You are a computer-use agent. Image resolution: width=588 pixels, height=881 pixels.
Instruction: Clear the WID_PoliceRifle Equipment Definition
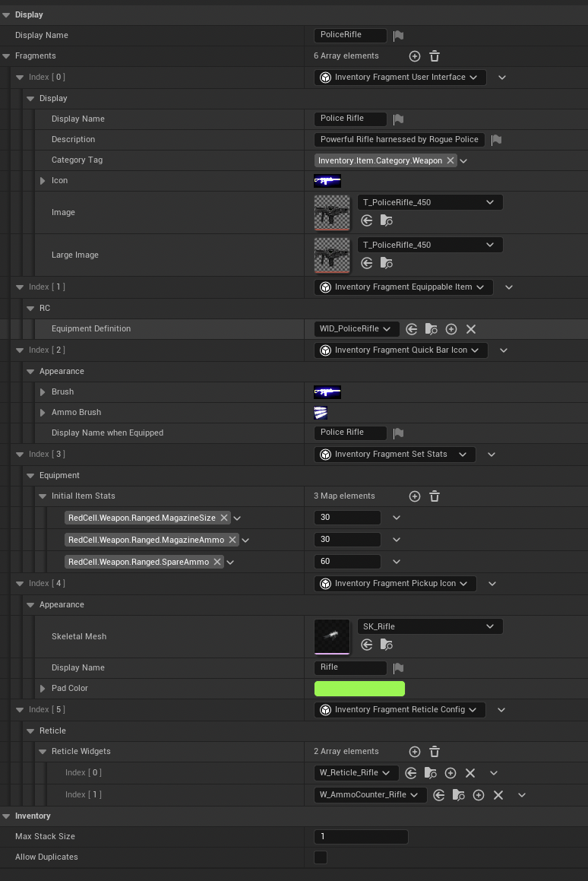[470, 329]
